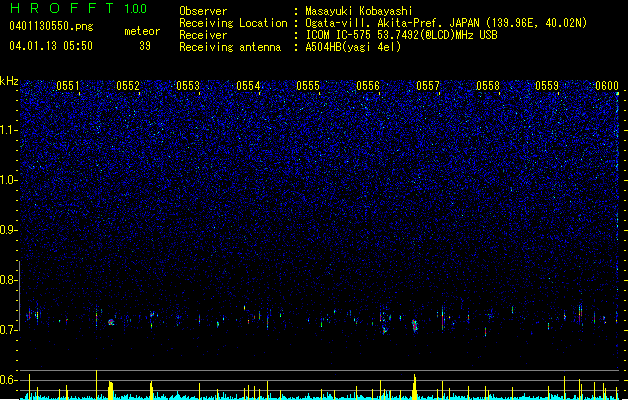Screen dimensions: 629x400
Task: Click the Observer label
Action: coord(203,11)
